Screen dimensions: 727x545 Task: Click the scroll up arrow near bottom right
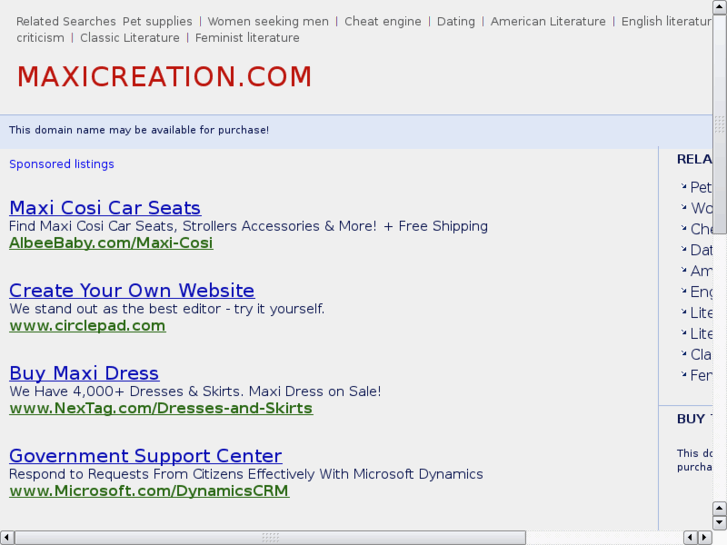click(x=719, y=509)
